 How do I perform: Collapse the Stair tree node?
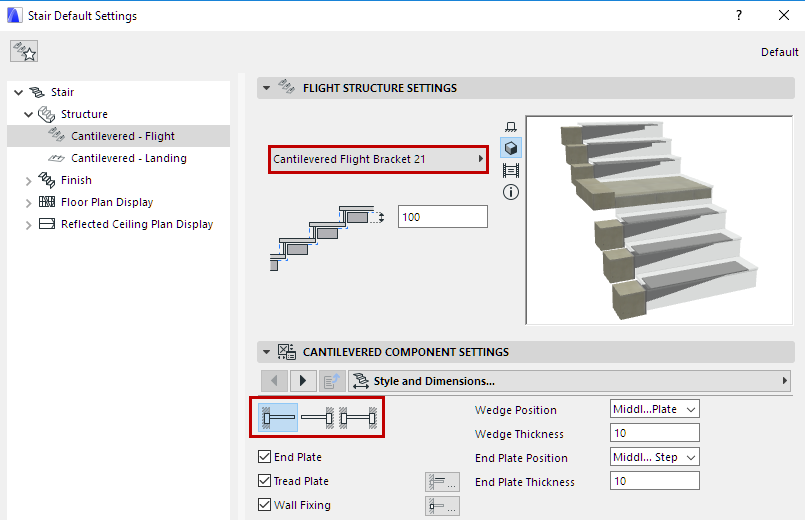(x=18, y=92)
